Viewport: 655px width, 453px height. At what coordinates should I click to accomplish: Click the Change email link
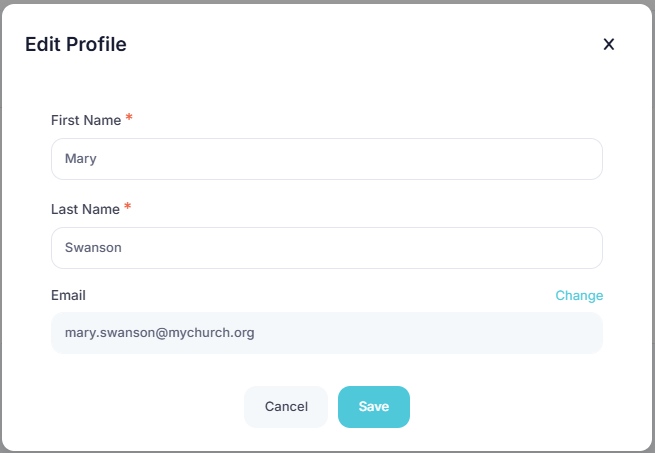(579, 295)
